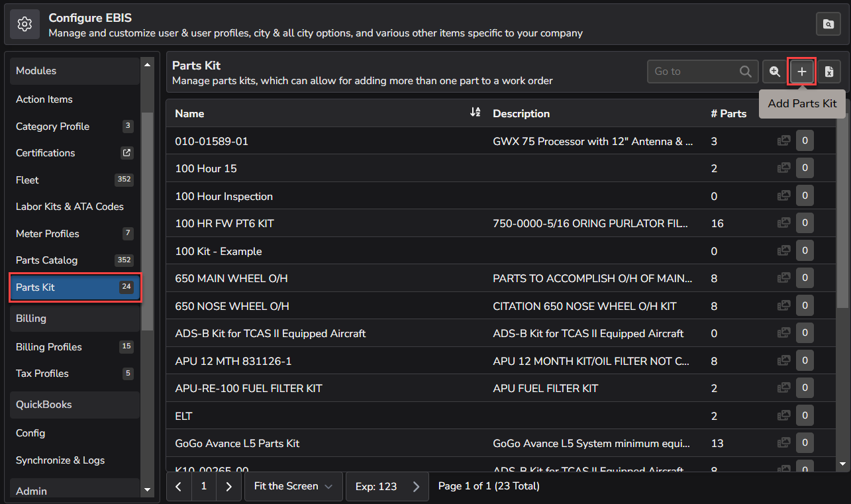The height and width of the screenshot is (504, 851).
Task: Click the external link icon beside Certifications
Action: pos(126,152)
